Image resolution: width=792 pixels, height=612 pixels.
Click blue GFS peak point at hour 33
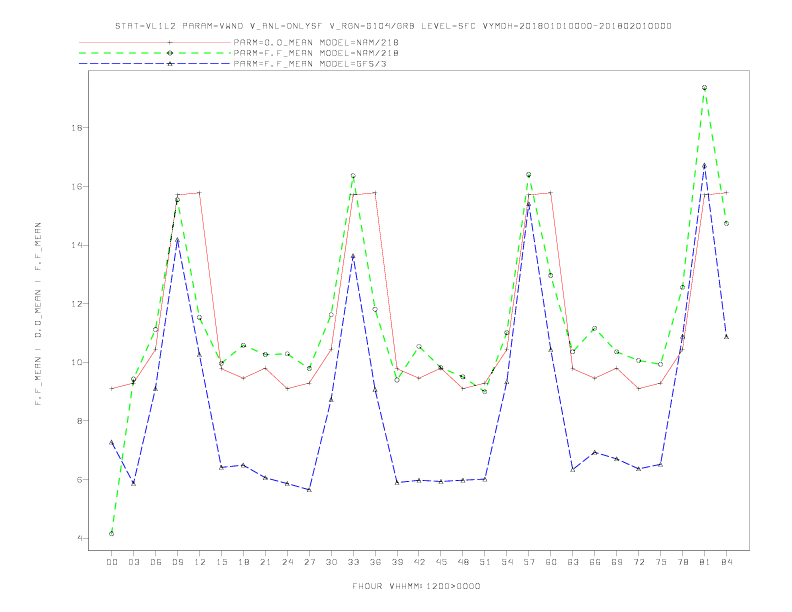[x=353, y=256]
